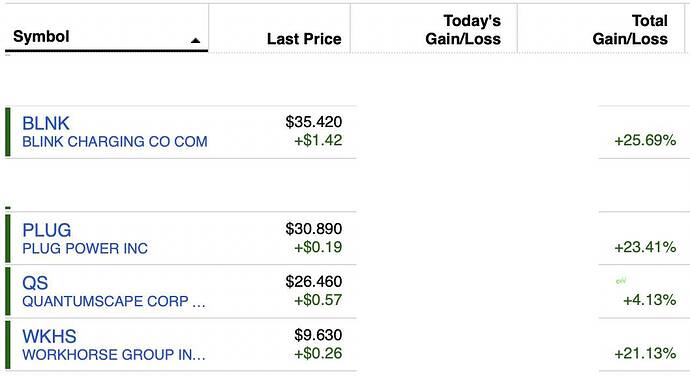Sort by Today's Gain/Loss column header

(463, 29)
